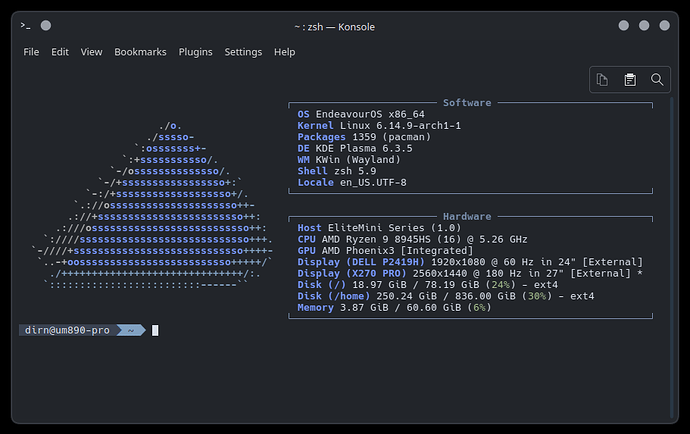This screenshot has width=690, height=434.
Task: Click the WM KWin (Wayland) line
Action: coord(349,160)
